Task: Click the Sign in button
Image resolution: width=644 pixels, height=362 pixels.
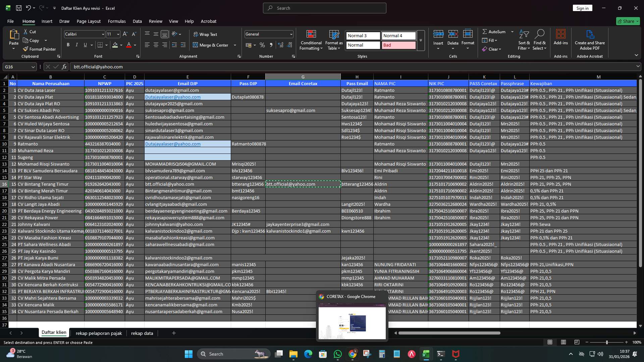Action: [582, 8]
